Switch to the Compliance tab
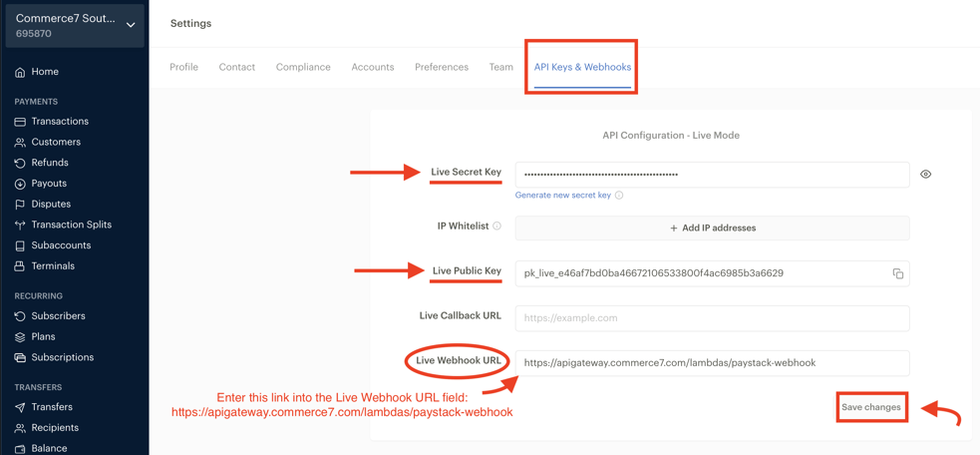 (x=303, y=67)
